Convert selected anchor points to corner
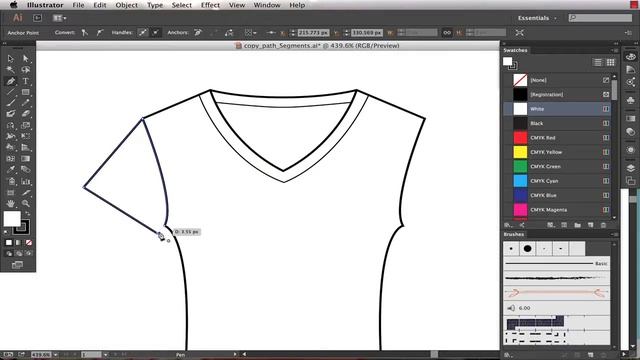 [x=84, y=33]
